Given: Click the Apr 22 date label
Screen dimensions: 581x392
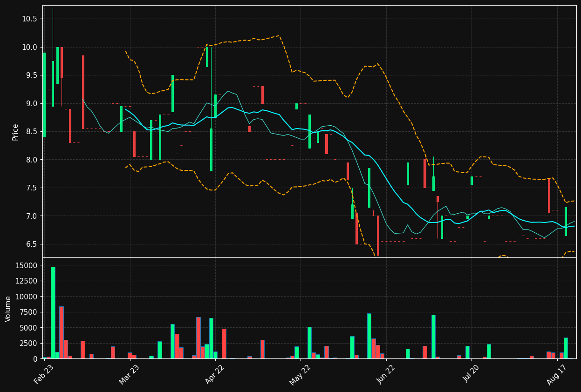Looking at the screenshot, I should [x=214, y=374].
